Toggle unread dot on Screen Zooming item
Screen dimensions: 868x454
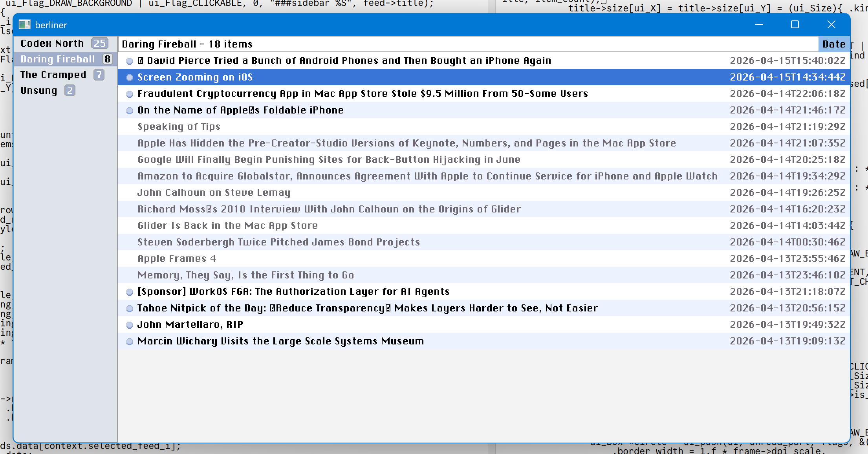tap(130, 77)
